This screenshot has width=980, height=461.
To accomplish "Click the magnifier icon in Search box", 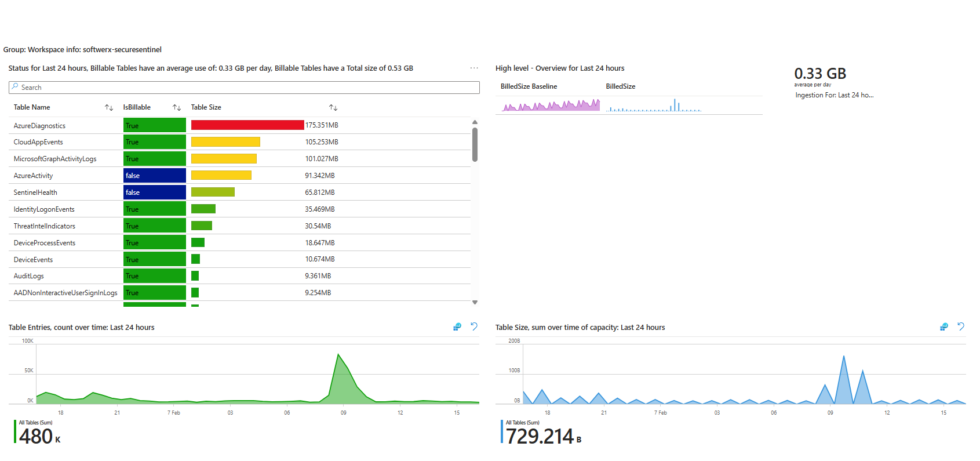I will (15, 87).
